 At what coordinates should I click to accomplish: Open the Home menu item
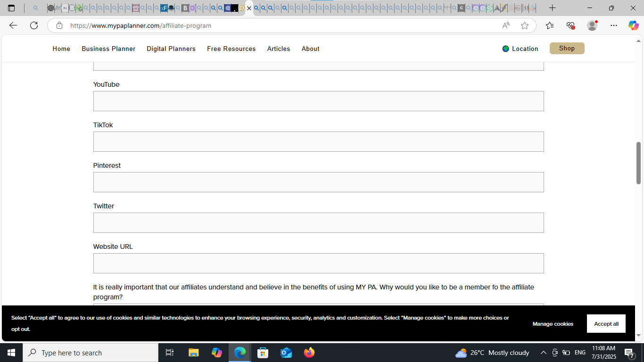[61, 49]
